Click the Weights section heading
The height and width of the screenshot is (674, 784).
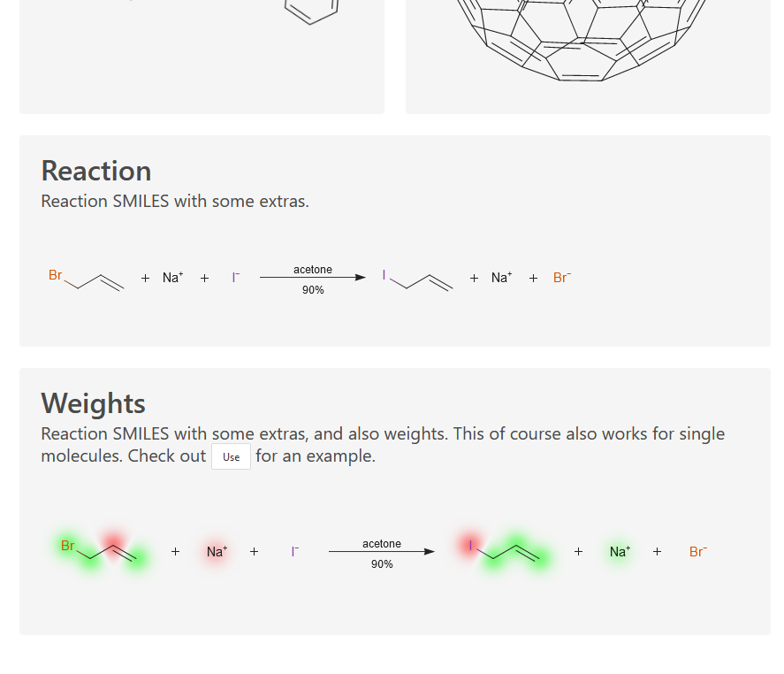tap(93, 402)
